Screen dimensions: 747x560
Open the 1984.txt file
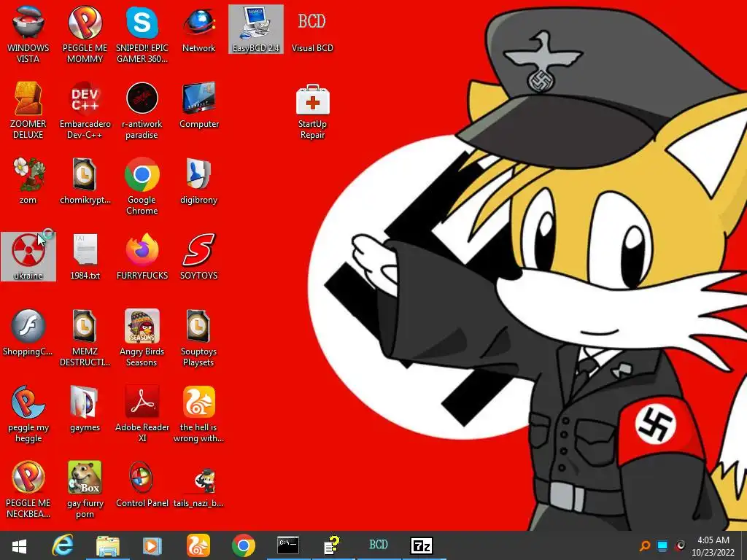[85, 257]
